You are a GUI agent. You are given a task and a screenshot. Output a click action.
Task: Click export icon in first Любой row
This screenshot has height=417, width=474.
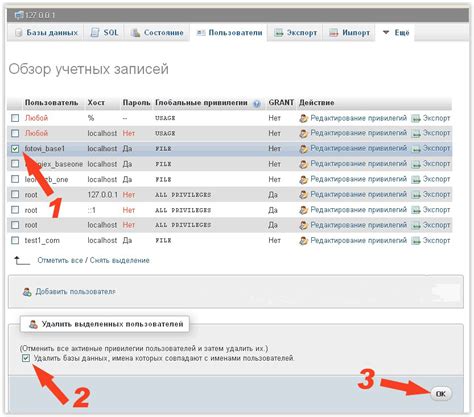[415, 118]
